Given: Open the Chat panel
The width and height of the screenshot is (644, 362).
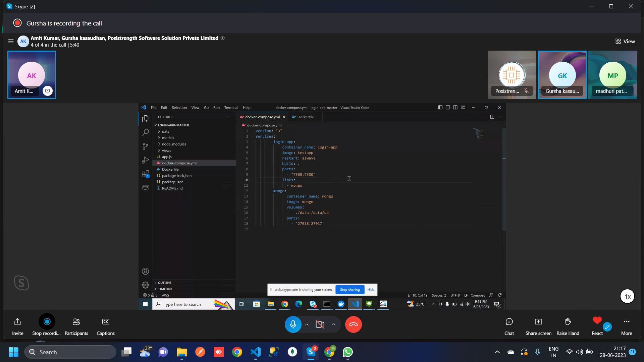Looking at the screenshot, I should click(x=509, y=326).
